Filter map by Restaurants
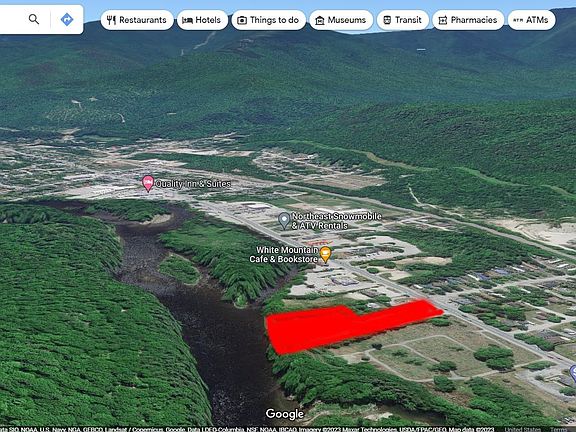 click(x=137, y=20)
